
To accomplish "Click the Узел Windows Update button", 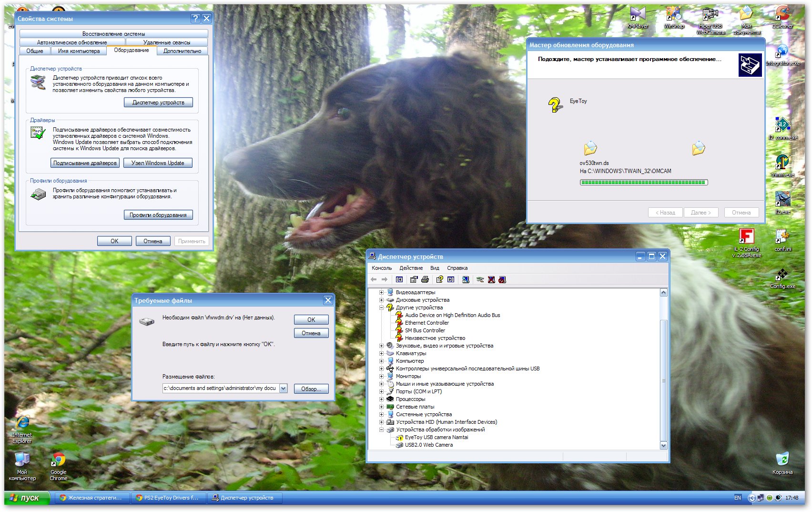I will pyautogui.click(x=158, y=163).
